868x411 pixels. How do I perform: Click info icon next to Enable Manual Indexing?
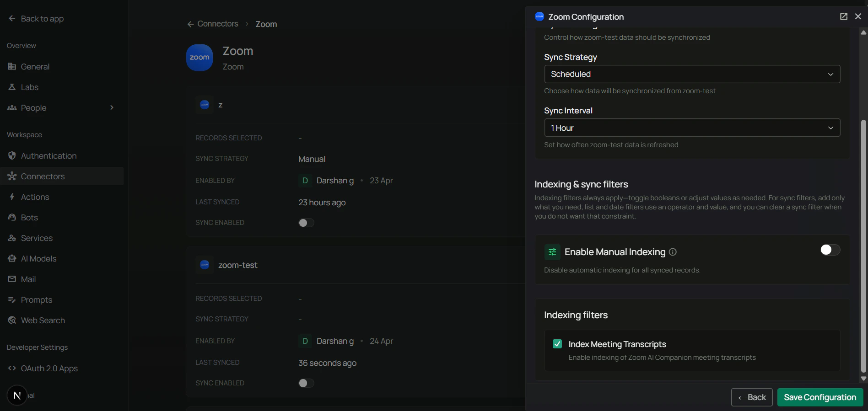[x=673, y=252]
